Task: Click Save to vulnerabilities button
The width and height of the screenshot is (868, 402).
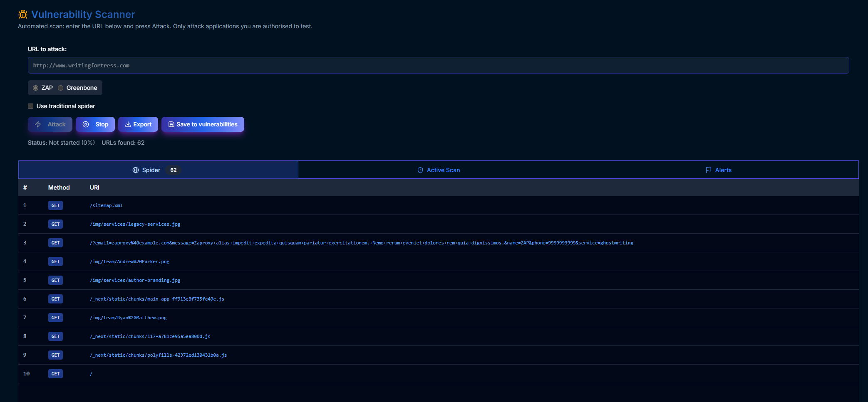Action: pyautogui.click(x=203, y=124)
